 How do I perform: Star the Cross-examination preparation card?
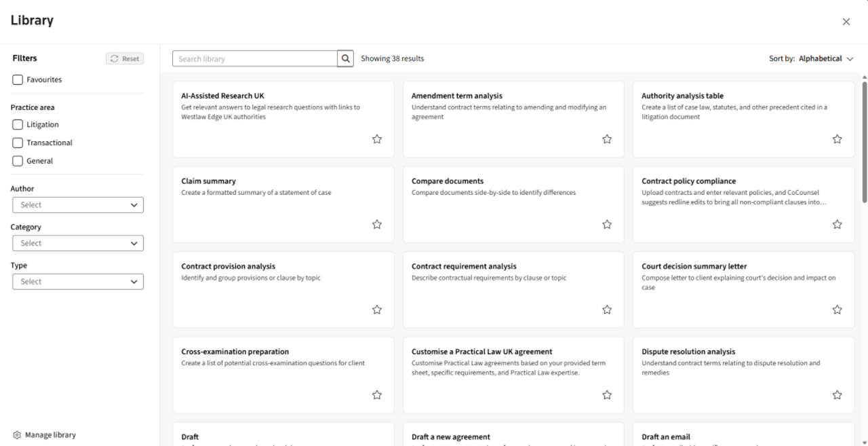click(377, 395)
